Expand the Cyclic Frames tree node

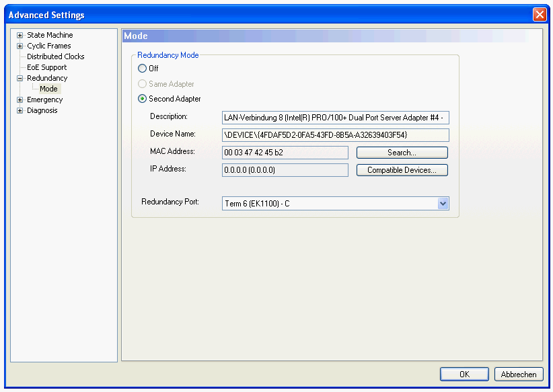(x=20, y=46)
